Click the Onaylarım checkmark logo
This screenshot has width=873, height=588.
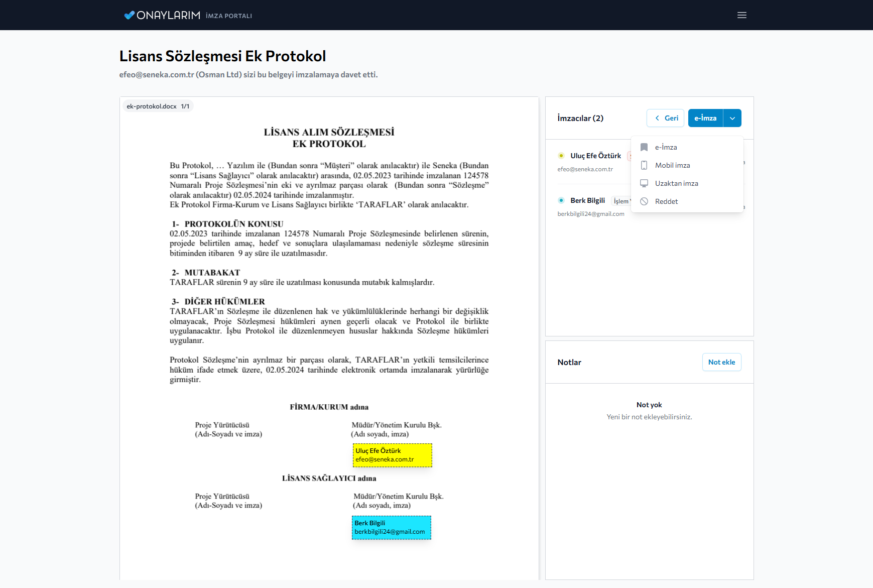pyautogui.click(x=129, y=15)
